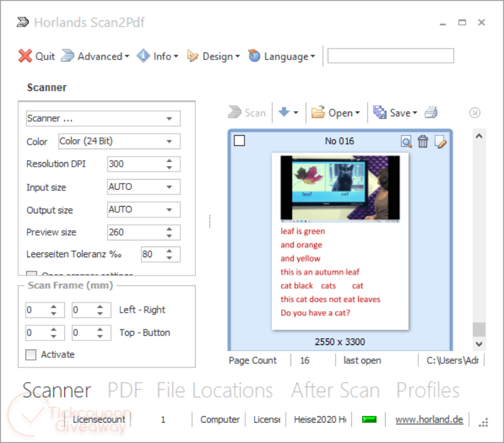
Task: Increase the Left scan frame value
Action: point(53,307)
